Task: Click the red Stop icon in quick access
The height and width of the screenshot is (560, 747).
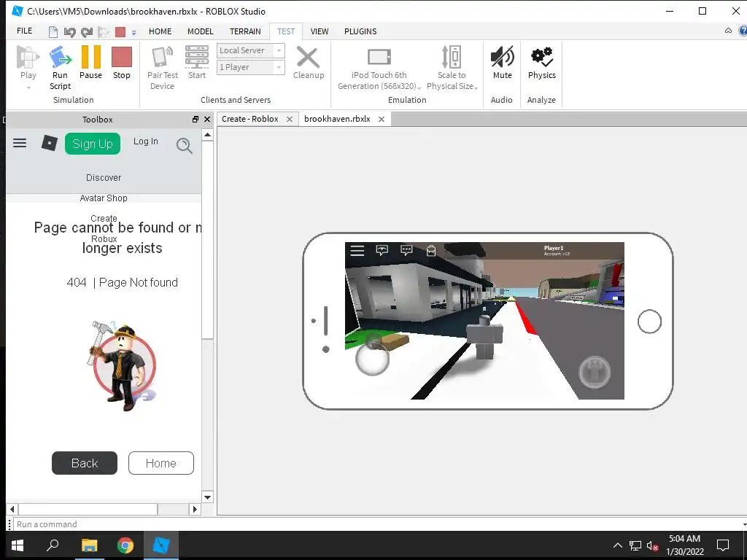Action: pyautogui.click(x=120, y=32)
